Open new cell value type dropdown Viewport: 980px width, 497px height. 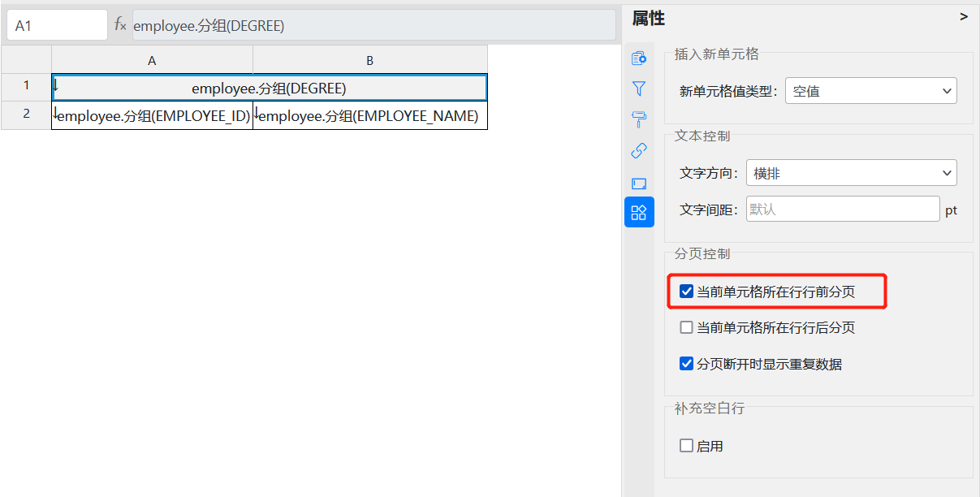point(871,91)
